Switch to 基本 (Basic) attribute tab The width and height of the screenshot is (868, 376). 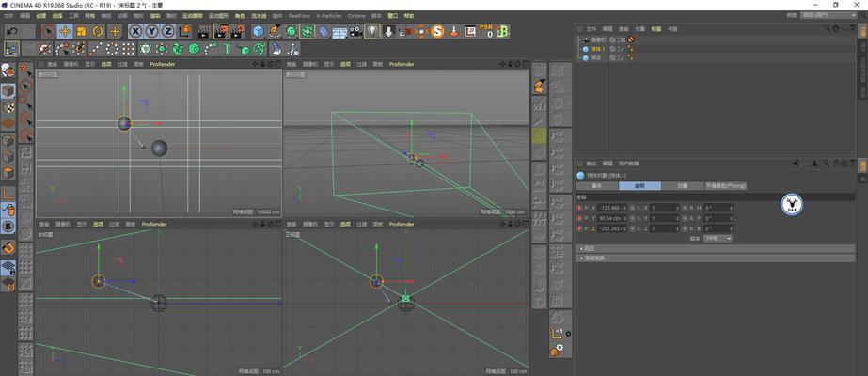coord(597,186)
